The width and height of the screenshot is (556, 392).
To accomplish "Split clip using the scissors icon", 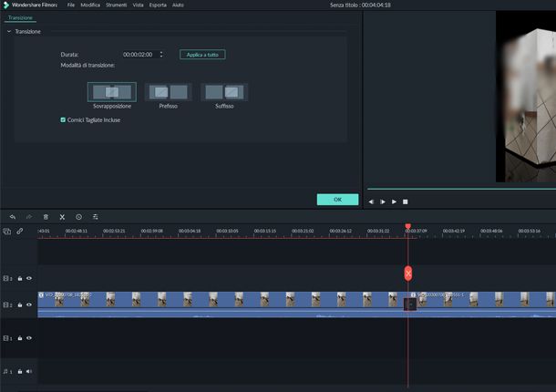I will click(62, 217).
